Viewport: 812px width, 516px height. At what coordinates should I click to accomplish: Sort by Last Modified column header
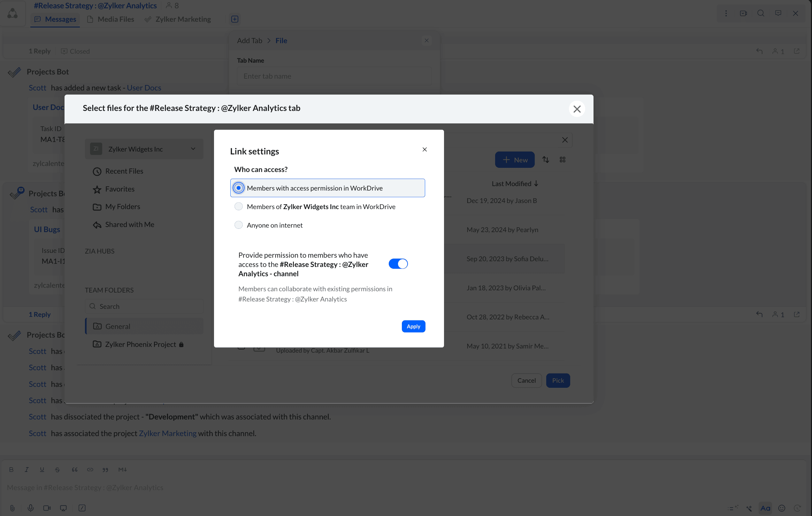tap(515, 184)
